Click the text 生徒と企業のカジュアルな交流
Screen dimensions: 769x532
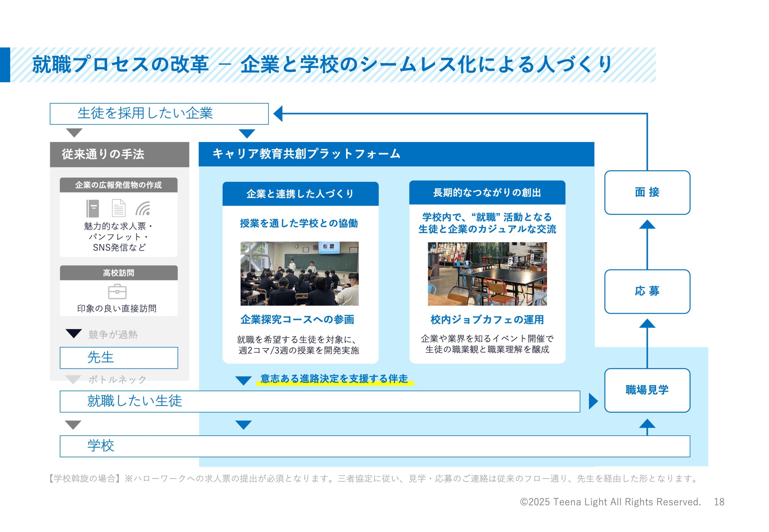point(487,229)
